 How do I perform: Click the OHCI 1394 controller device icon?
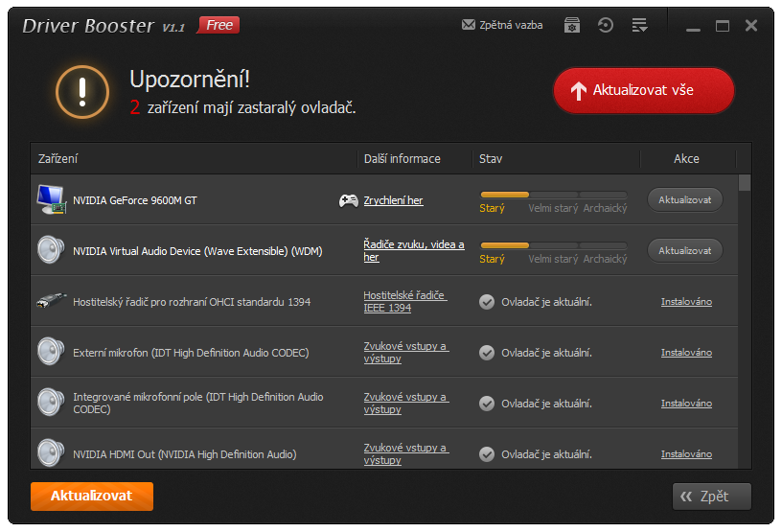52,300
